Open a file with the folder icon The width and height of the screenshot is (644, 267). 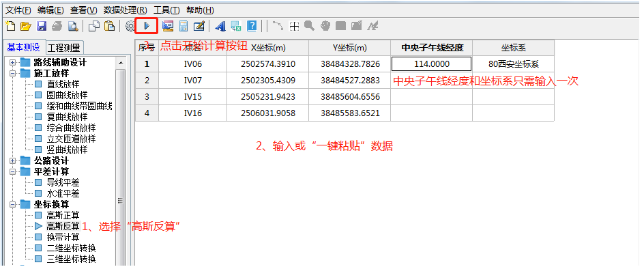26,27
